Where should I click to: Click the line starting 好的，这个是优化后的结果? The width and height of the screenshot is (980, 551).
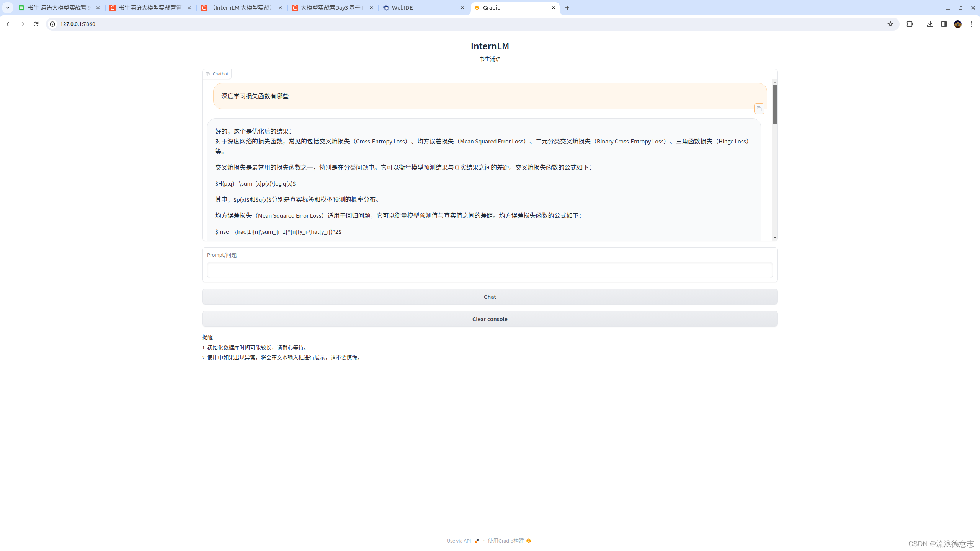[x=253, y=131]
